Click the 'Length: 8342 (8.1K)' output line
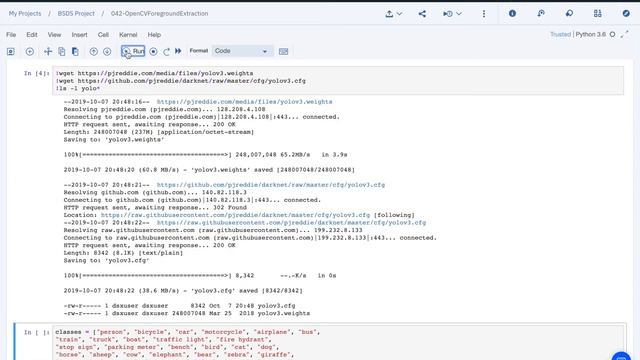Screen dimensions: 640x360 click(x=123, y=253)
